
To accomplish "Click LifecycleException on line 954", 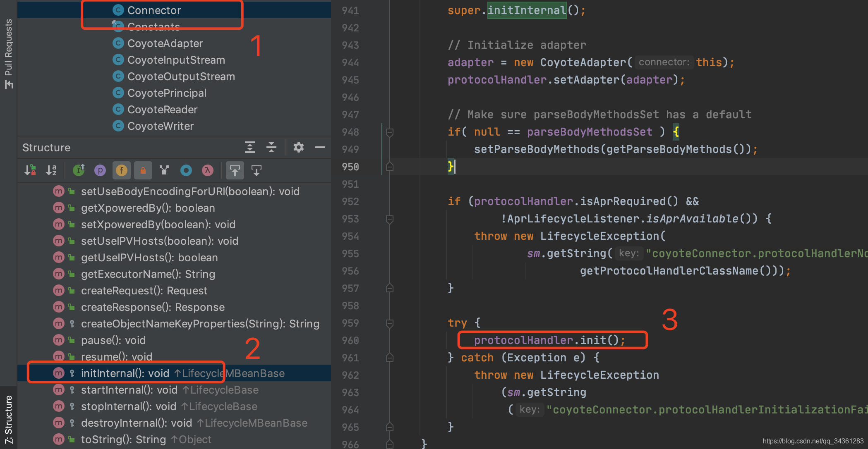I will coord(599,236).
